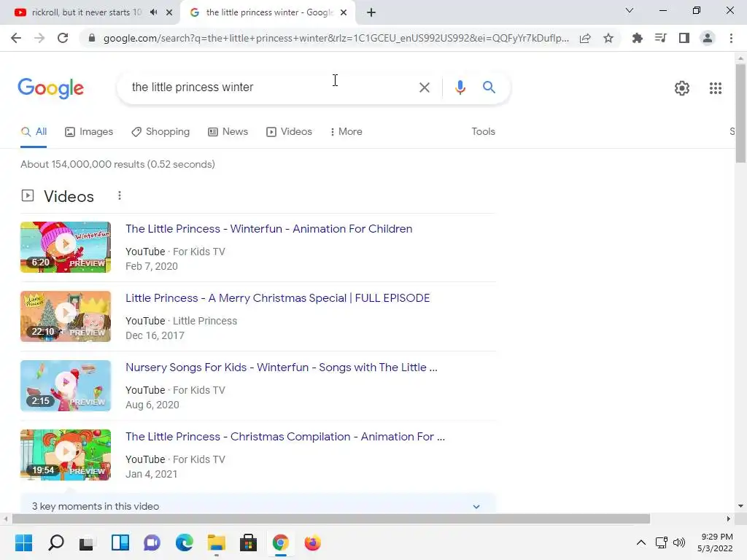Open Chrome extensions puzzle icon
The height and width of the screenshot is (560, 747).
click(638, 38)
